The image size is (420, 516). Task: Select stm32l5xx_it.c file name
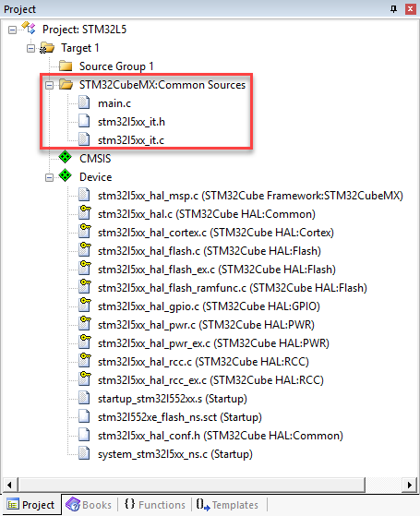point(131,140)
